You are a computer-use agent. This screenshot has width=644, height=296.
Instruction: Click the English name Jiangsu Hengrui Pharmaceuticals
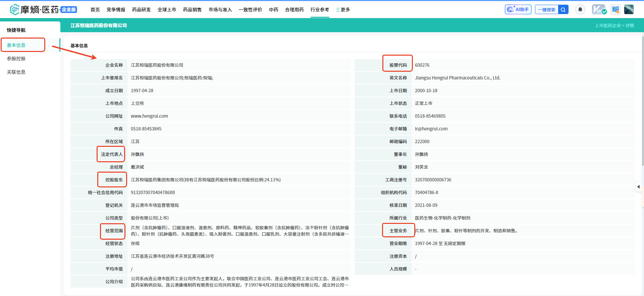point(458,78)
